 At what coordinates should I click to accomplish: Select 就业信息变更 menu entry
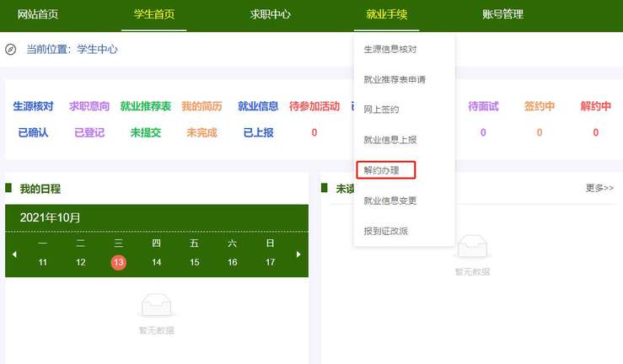pyautogui.click(x=389, y=201)
